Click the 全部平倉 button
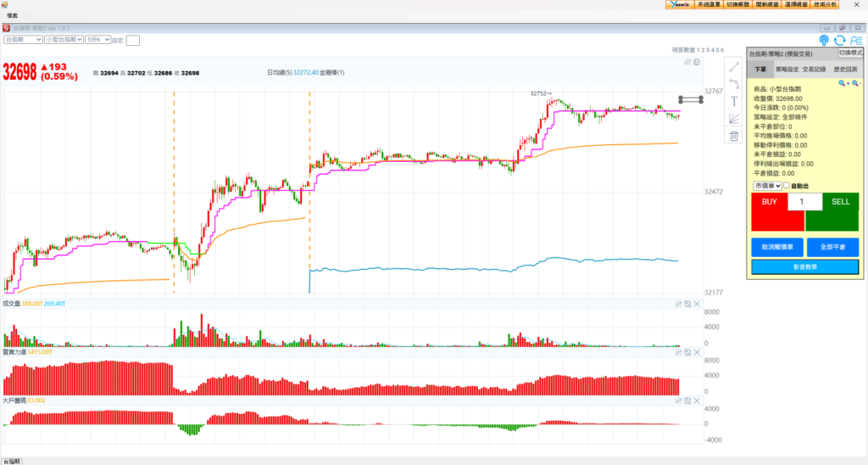The width and height of the screenshot is (868, 465). (832, 247)
